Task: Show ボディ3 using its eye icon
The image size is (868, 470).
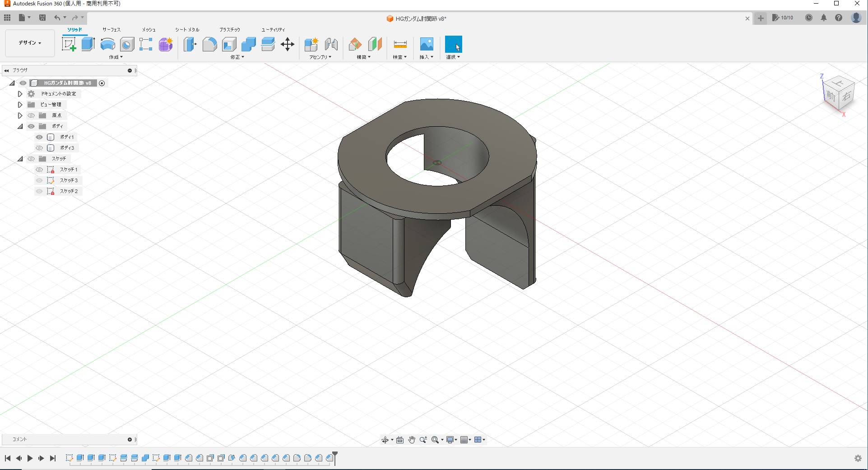Action: click(x=39, y=148)
